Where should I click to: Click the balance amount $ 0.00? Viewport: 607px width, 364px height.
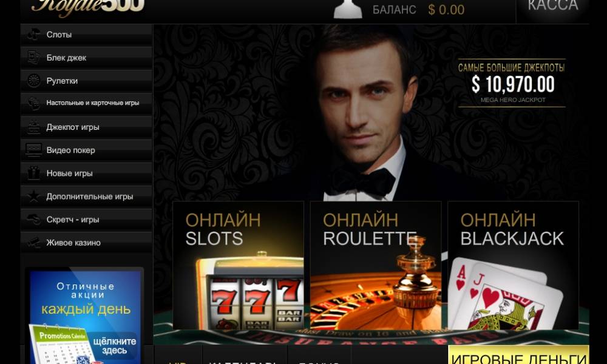446,10
